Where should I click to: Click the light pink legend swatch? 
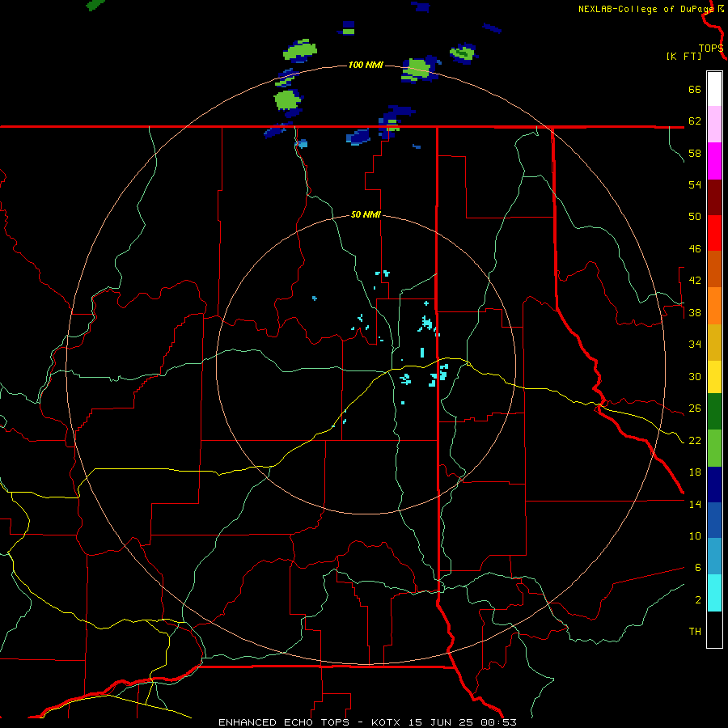[x=714, y=124]
